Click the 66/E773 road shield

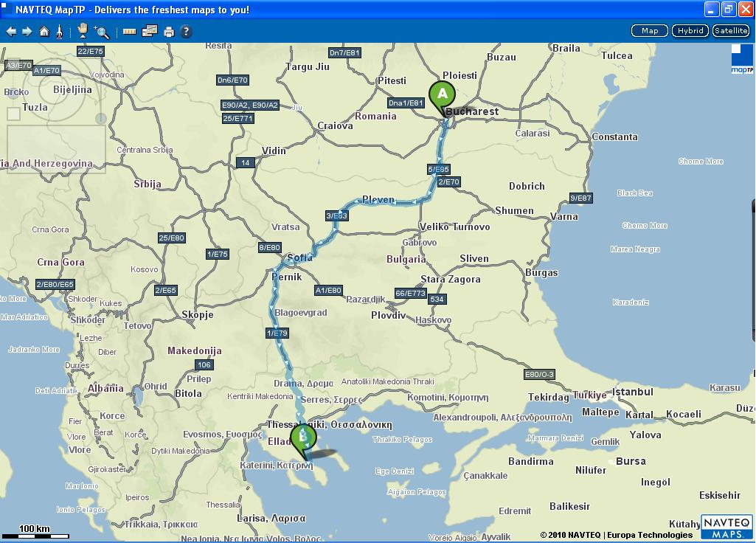(410, 293)
